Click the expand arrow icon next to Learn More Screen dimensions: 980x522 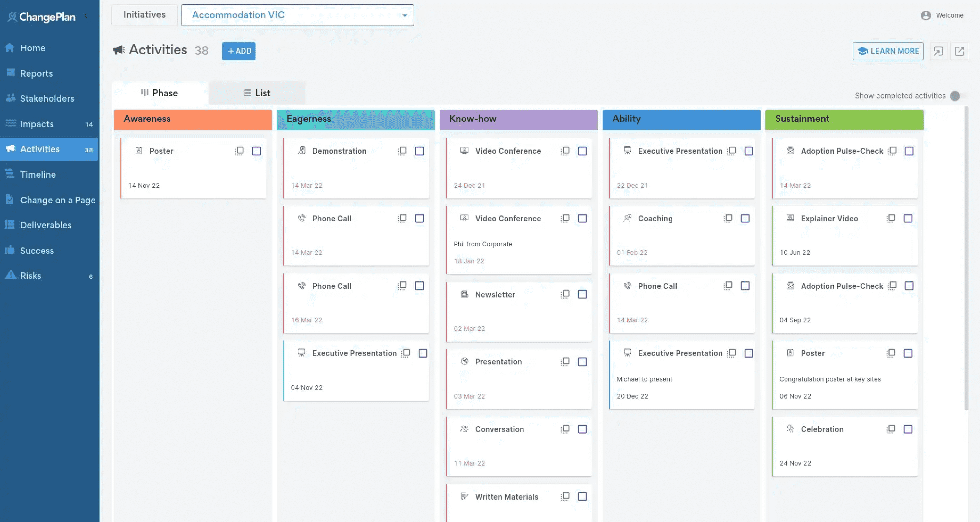coord(938,51)
